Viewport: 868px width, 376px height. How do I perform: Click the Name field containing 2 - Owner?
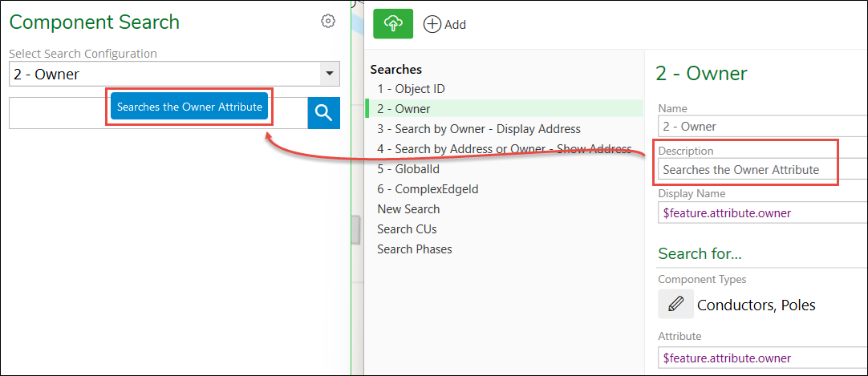(763, 126)
